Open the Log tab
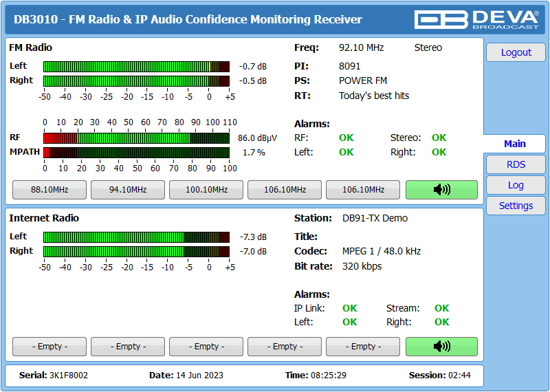Screen dimensions: 550x392 pyautogui.click(x=516, y=185)
